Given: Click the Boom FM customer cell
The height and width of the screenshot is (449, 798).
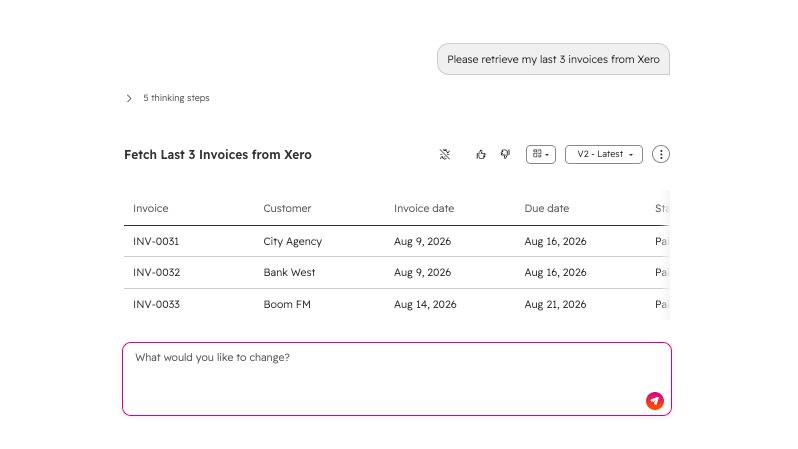Looking at the screenshot, I should 287,304.
